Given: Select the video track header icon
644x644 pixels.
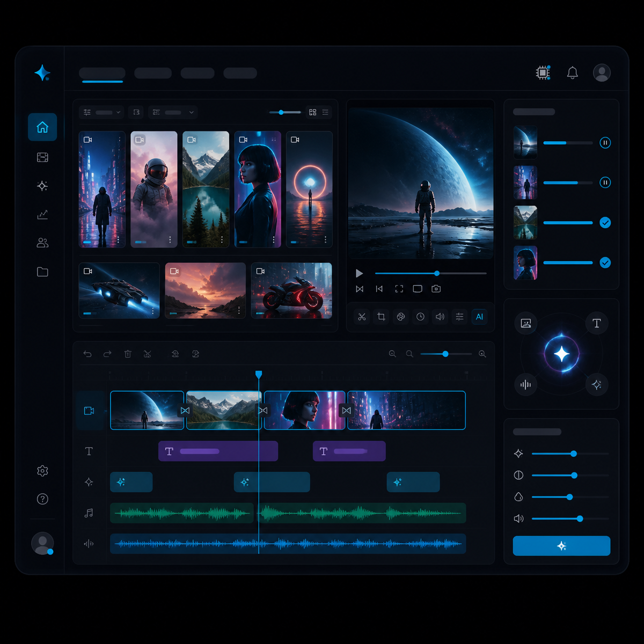Looking at the screenshot, I should [x=89, y=411].
